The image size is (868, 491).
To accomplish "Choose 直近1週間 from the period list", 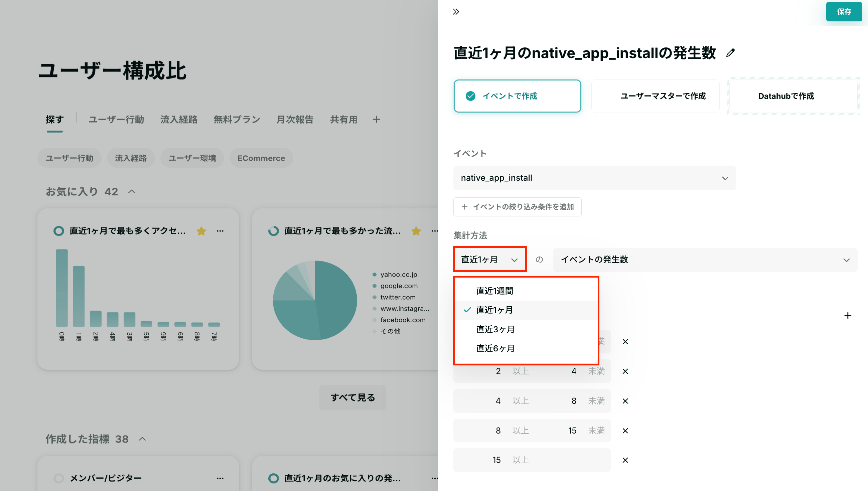I will (x=526, y=291).
